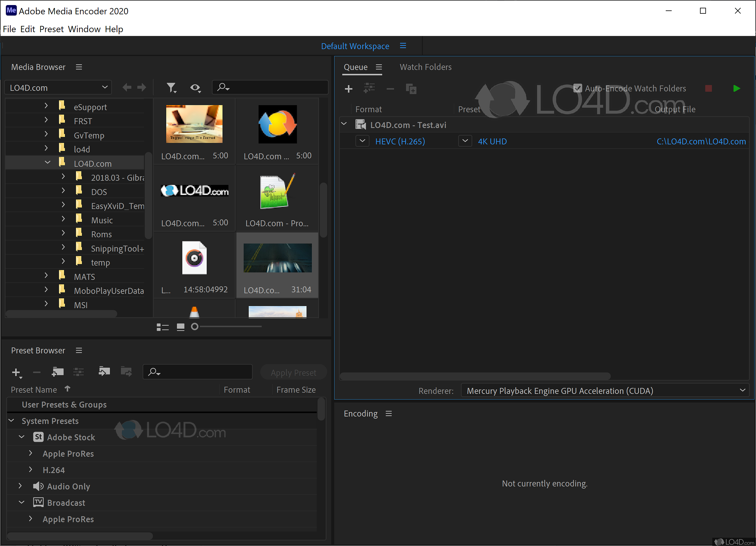Click the Start Queue encoding button icon
Image resolution: width=756 pixels, height=546 pixels.
point(737,88)
